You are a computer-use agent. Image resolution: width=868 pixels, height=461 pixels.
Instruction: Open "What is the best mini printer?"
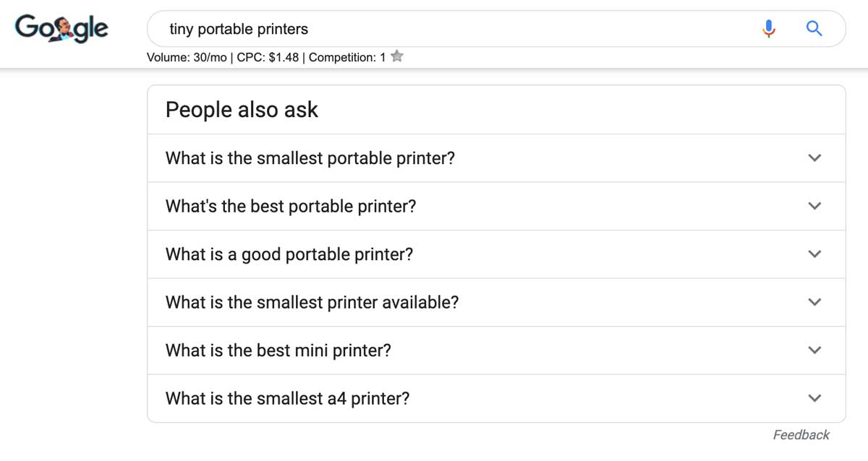pos(496,350)
